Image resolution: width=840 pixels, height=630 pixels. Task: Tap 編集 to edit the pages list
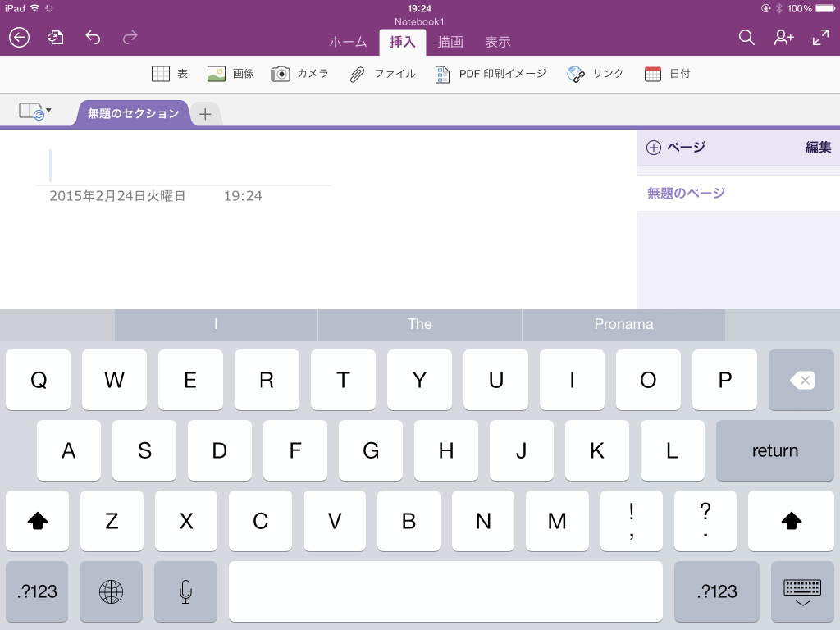[818, 147]
